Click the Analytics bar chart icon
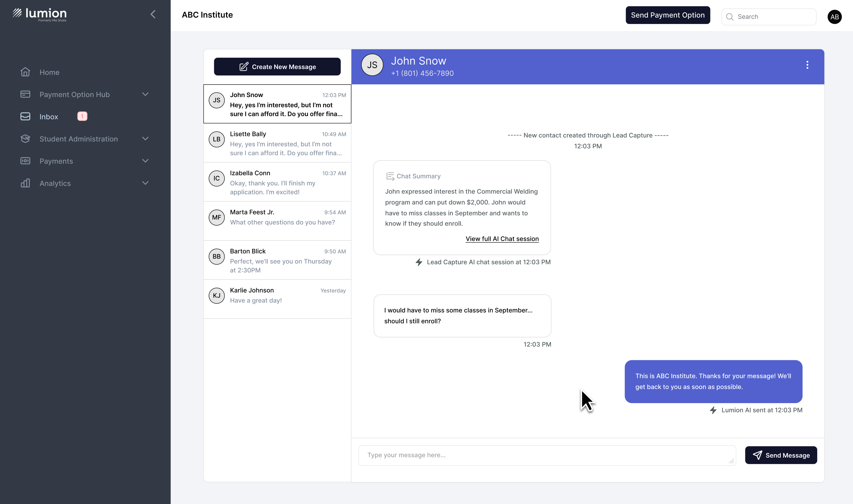 point(25,183)
